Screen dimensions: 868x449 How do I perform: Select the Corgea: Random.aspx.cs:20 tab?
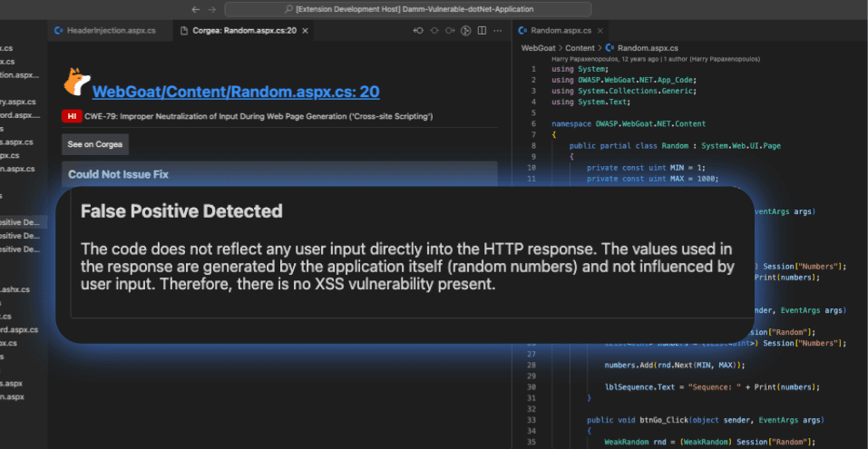[238, 30]
